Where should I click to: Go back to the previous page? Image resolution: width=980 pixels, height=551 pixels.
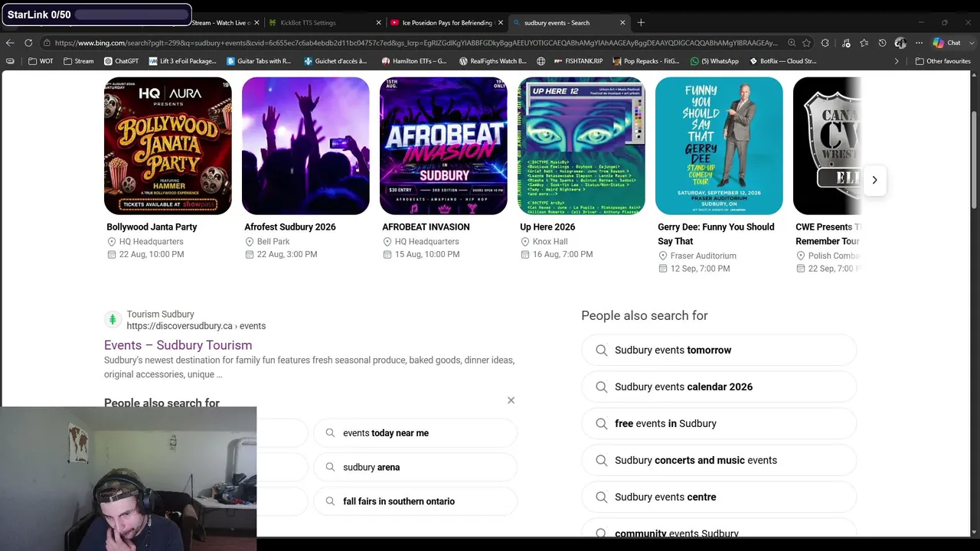[x=10, y=43]
